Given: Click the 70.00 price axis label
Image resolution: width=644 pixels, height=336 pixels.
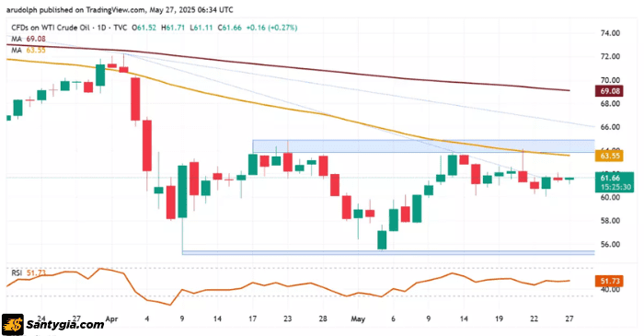Looking at the screenshot, I should coord(610,80).
